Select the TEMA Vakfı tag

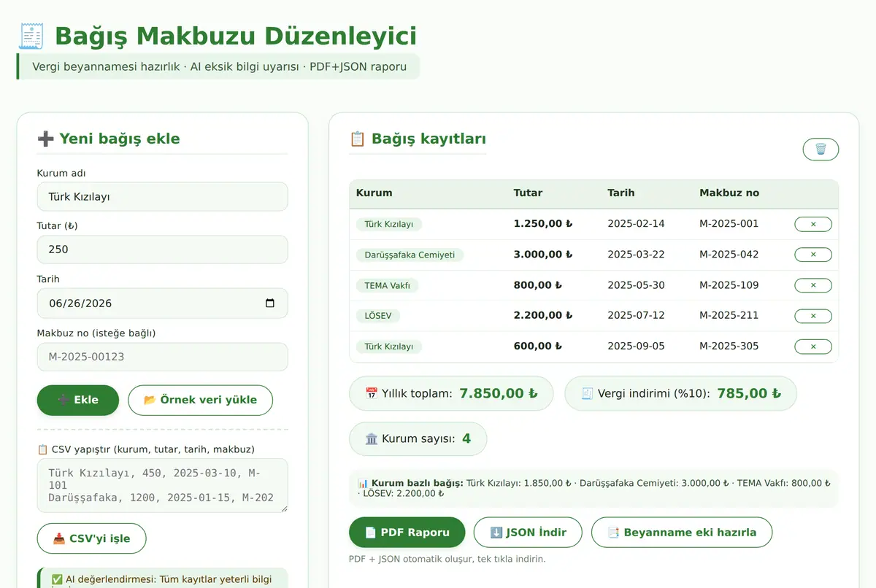[387, 285]
